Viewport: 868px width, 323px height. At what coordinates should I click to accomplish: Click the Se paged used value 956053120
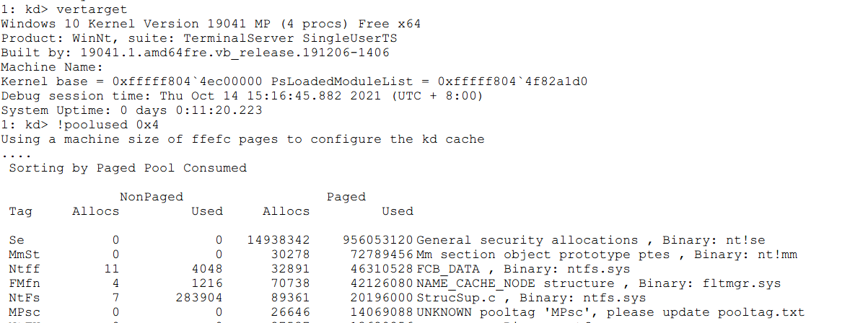[x=377, y=240]
